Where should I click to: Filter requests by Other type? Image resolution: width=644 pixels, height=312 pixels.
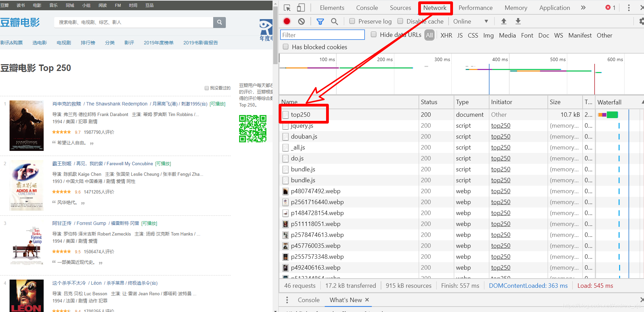click(x=604, y=36)
